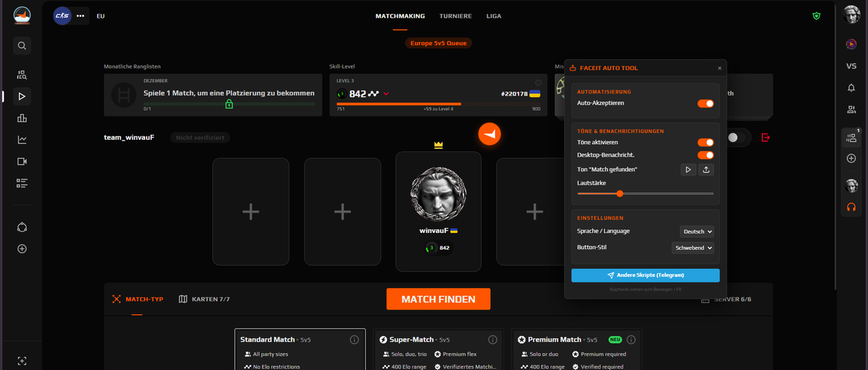Select the Premium Match card

pos(577,350)
